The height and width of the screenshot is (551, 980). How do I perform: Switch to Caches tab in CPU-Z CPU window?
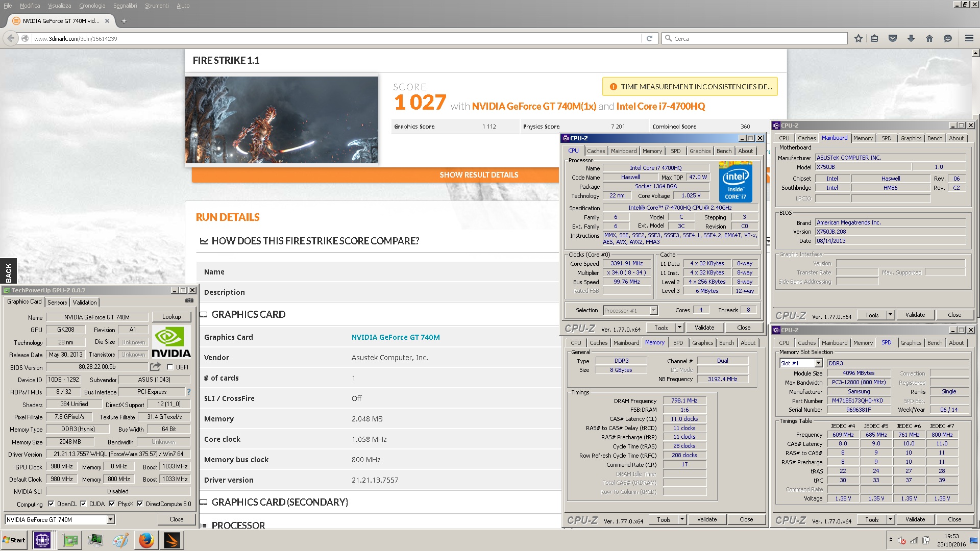[x=596, y=151]
